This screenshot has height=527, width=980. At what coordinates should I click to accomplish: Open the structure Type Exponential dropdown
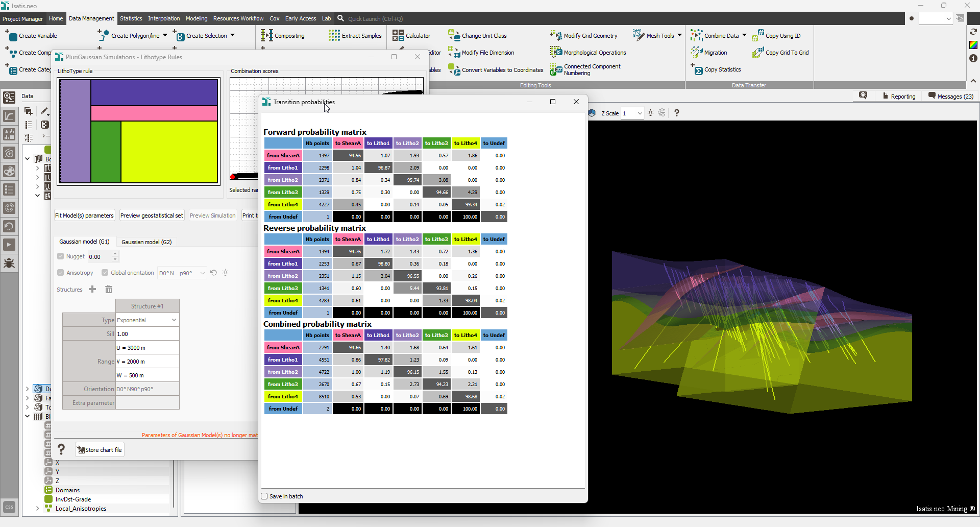click(x=147, y=320)
